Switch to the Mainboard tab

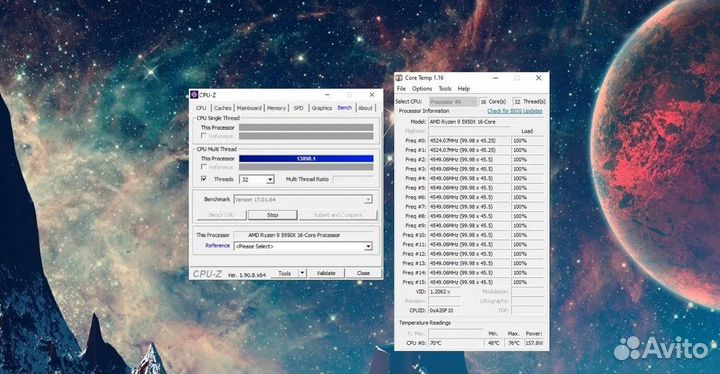click(249, 108)
